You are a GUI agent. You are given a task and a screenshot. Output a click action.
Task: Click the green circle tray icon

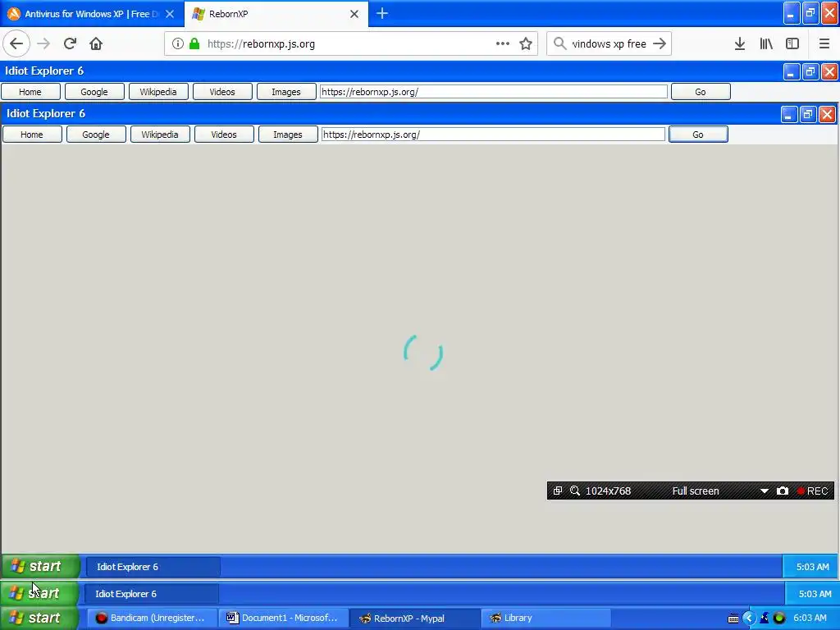click(x=779, y=619)
